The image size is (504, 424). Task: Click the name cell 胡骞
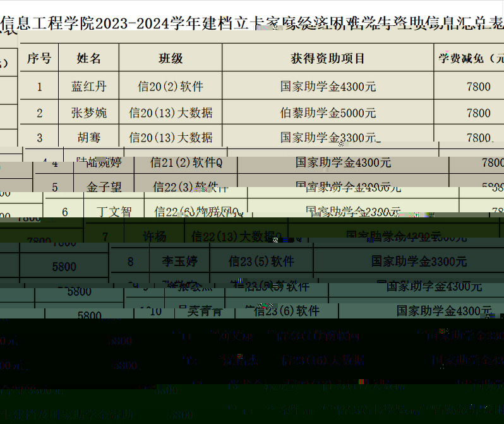89,137
